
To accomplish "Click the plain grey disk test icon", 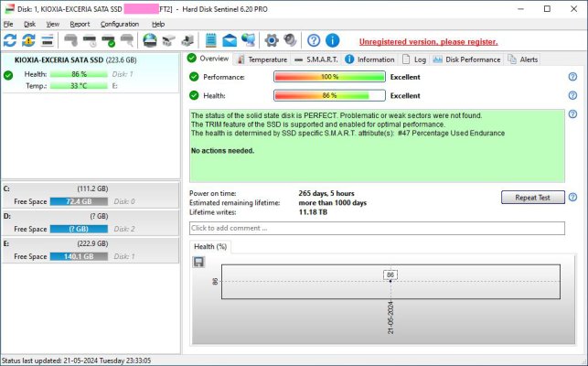I will [x=70, y=40].
